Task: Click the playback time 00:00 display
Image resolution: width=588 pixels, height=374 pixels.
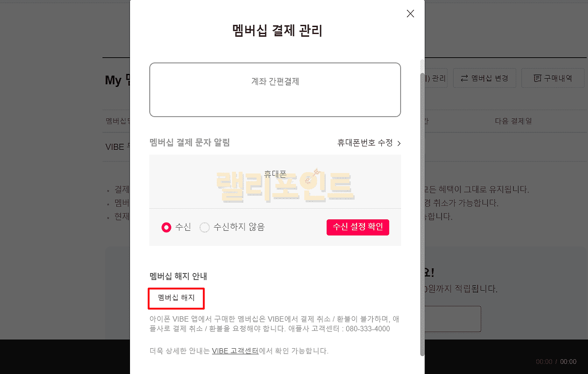Action: tap(556, 362)
